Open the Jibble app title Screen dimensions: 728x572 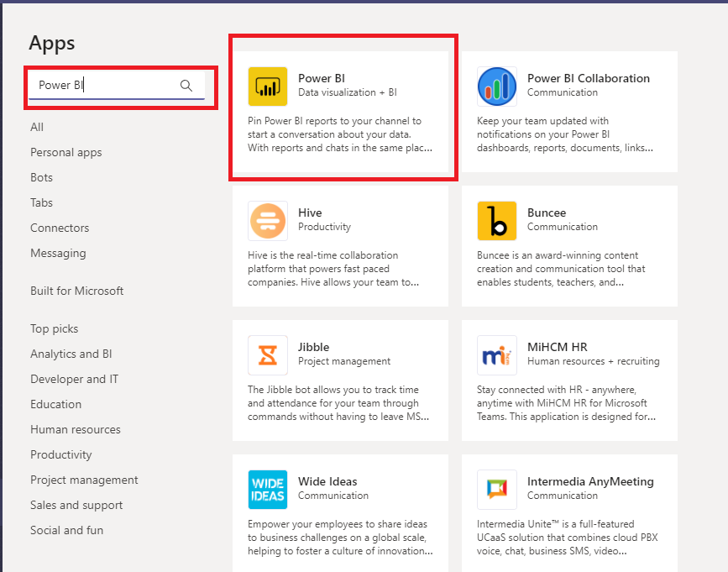pos(313,347)
